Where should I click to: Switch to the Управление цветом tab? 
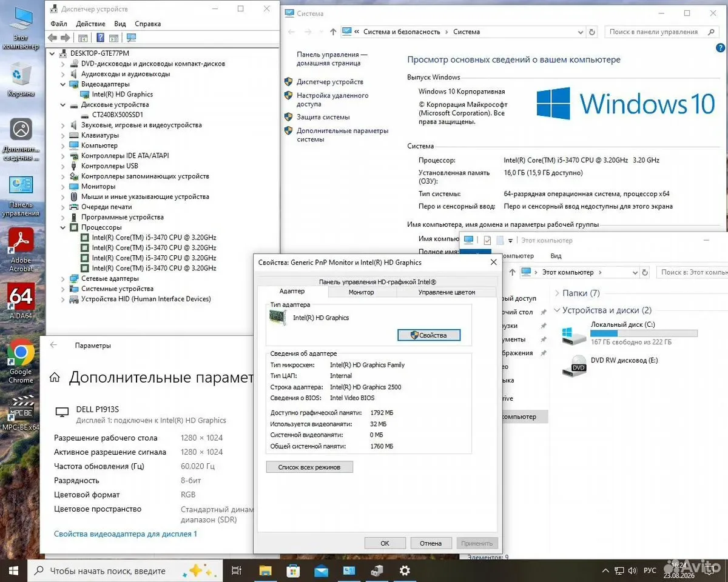(447, 292)
